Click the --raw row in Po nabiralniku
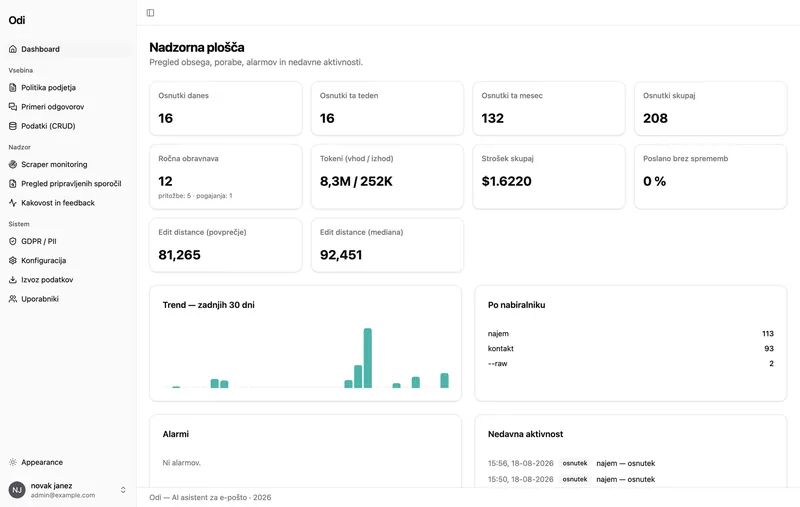800x507 pixels. 631,364
